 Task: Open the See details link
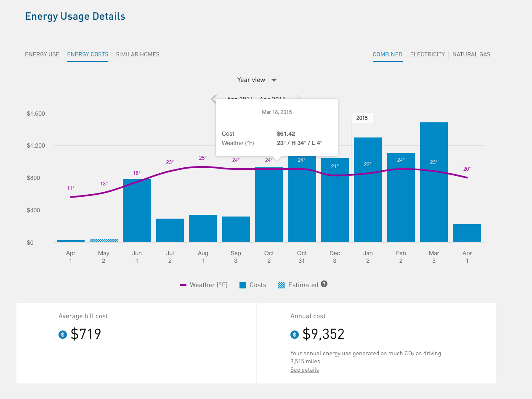[x=305, y=370]
